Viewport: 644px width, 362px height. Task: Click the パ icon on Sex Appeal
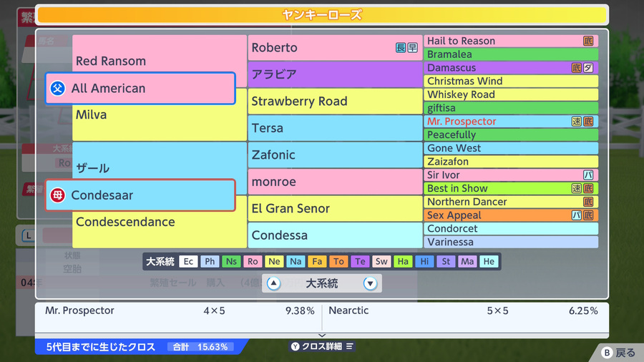[577, 215]
